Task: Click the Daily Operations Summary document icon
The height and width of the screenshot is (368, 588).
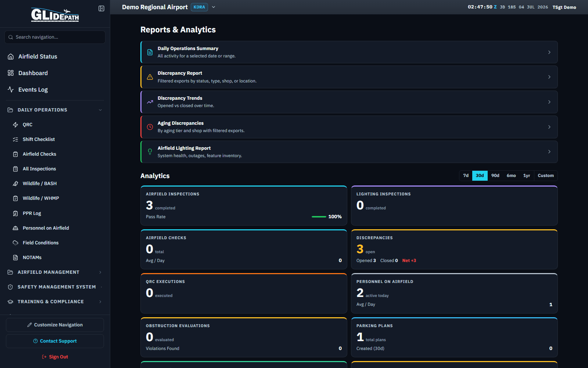Action: click(150, 52)
